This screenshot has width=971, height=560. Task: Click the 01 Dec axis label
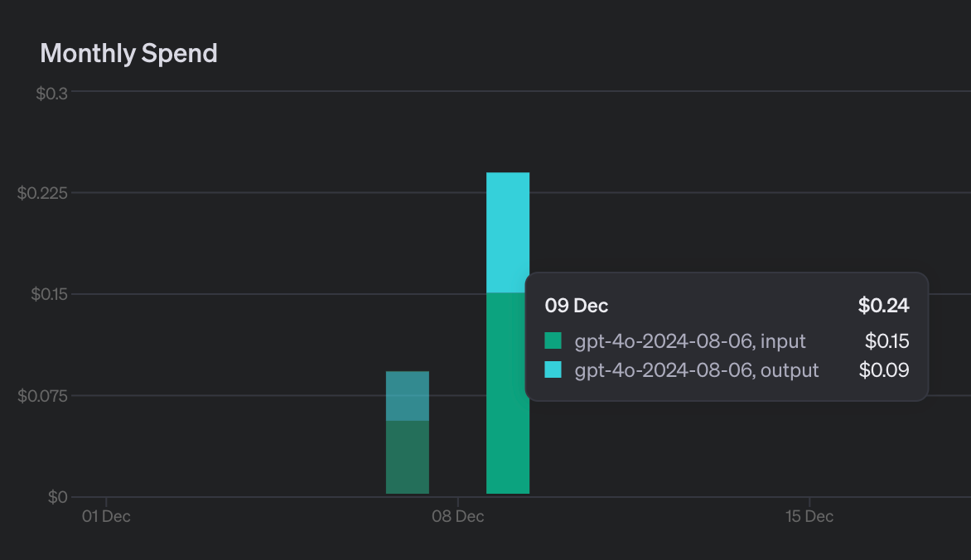coord(106,517)
